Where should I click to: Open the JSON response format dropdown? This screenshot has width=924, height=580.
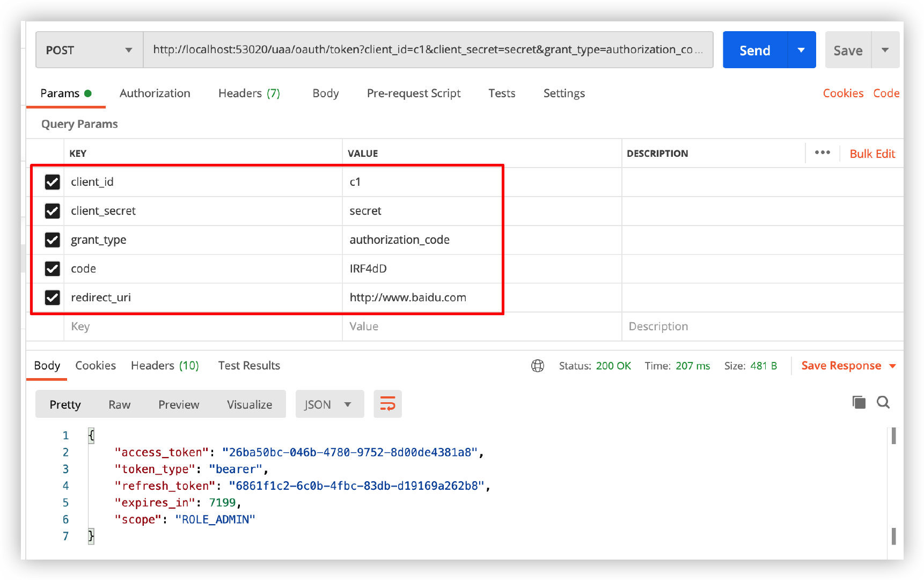[x=329, y=404]
